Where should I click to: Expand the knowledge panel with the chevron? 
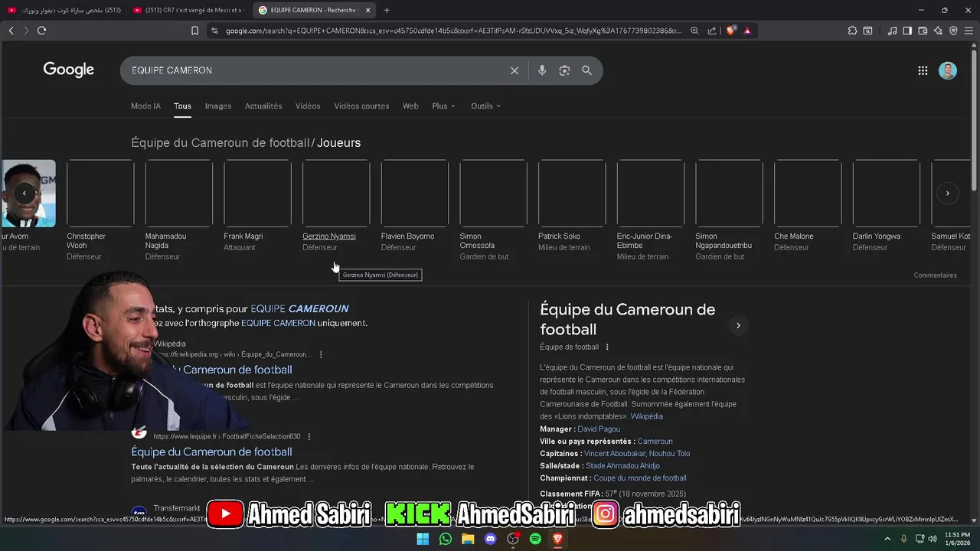click(738, 325)
